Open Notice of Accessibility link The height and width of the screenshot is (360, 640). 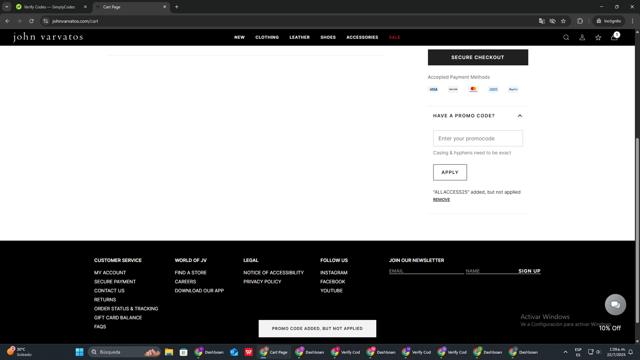pyautogui.click(x=273, y=273)
